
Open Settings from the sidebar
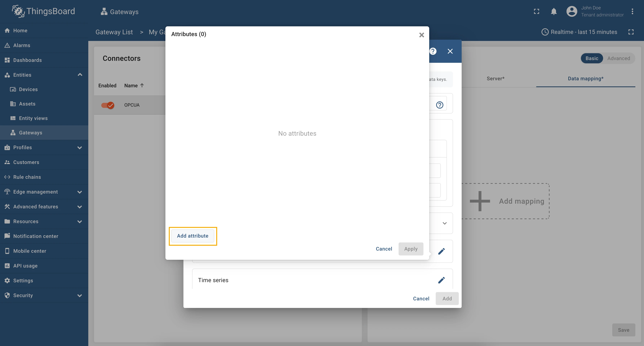click(44, 280)
